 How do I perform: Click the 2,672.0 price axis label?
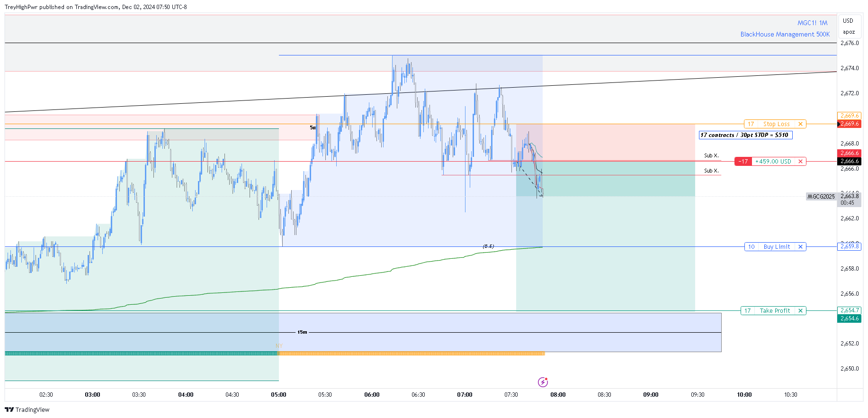coord(850,93)
